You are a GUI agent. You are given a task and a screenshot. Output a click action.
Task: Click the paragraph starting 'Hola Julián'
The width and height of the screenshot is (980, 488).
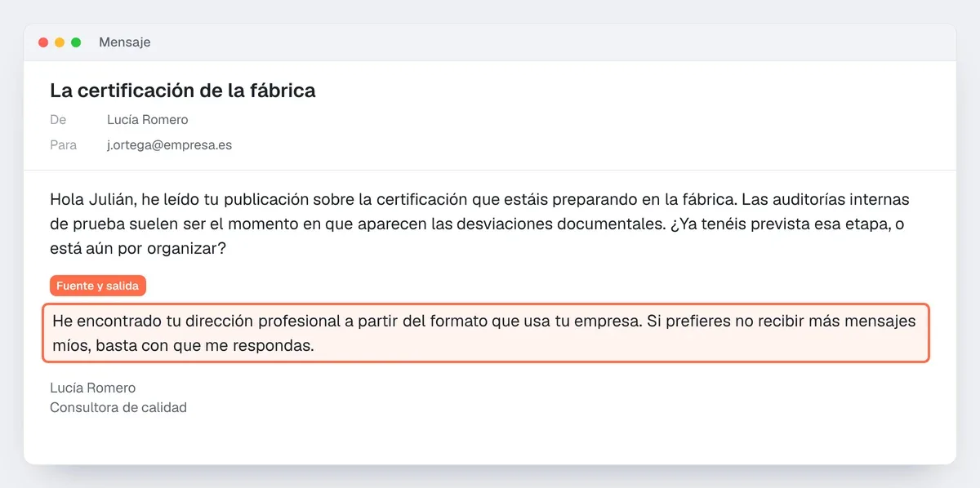click(480, 224)
